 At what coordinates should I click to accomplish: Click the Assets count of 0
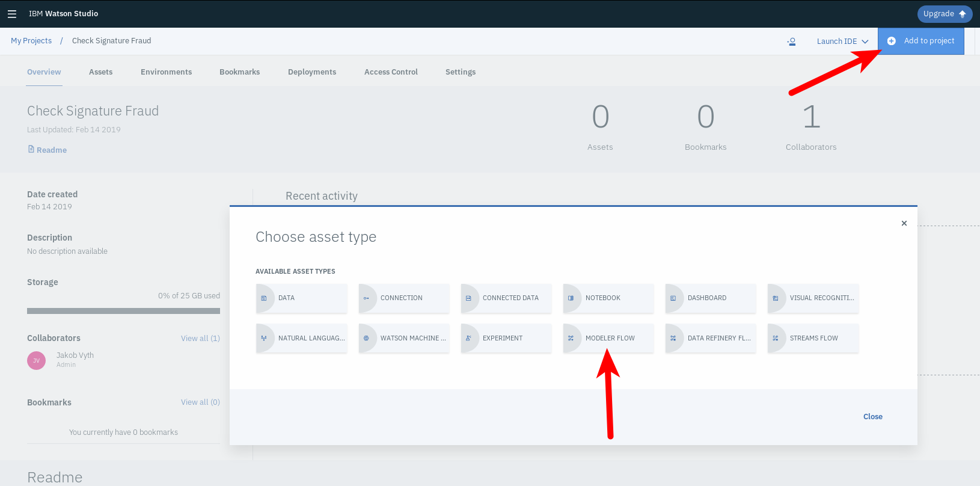[601, 117]
